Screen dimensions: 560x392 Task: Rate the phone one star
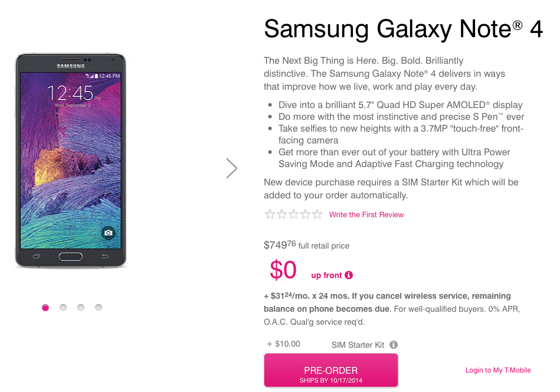coord(270,214)
